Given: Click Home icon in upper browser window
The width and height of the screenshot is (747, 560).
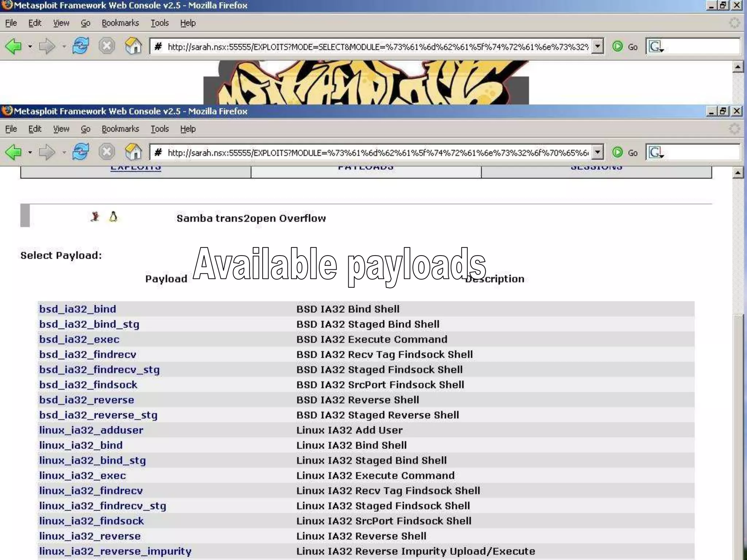Looking at the screenshot, I should 133,46.
